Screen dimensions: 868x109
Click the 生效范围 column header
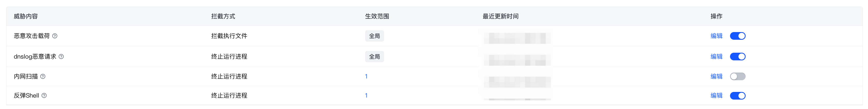coord(377,16)
